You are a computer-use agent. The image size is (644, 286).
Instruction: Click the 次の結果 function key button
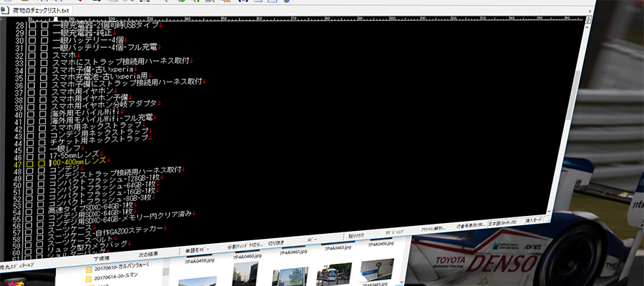point(153,255)
